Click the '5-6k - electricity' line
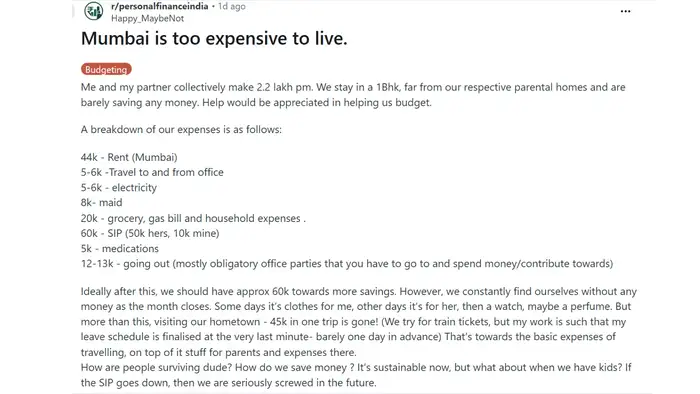 pyautogui.click(x=119, y=187)
